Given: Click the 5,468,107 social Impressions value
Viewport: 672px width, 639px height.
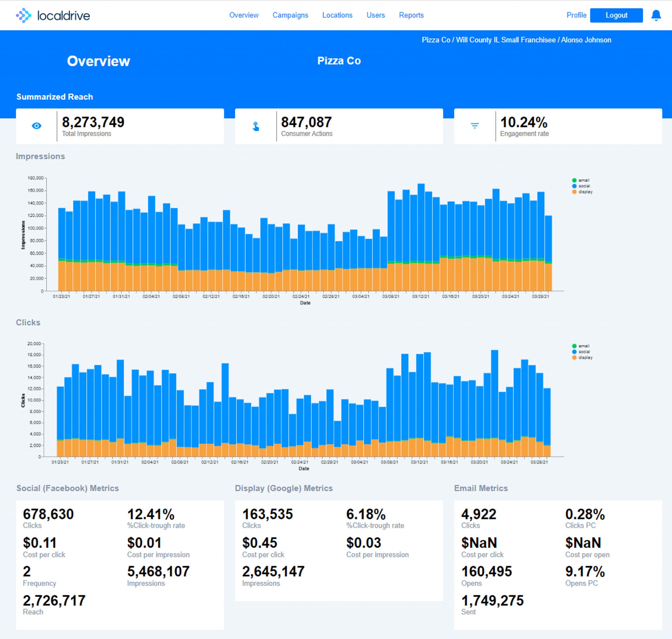Looking at the screenshot, I should pyautogui.click(x=158, y=571).
